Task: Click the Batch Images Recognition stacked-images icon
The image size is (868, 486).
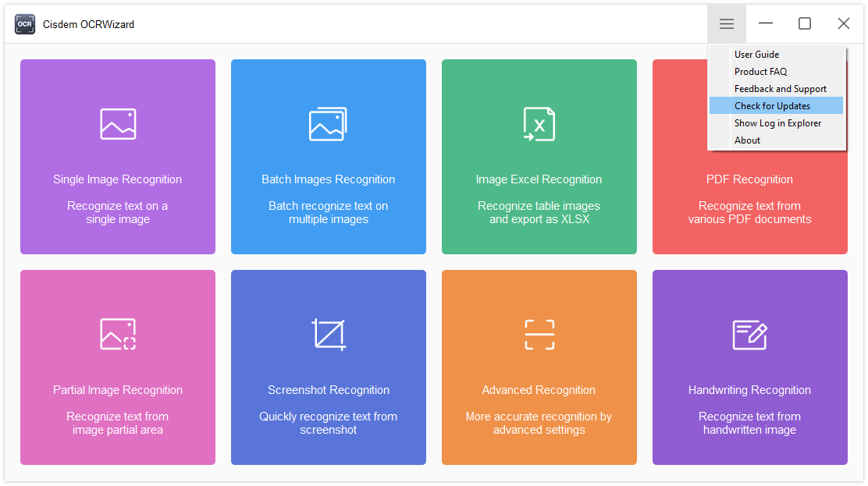Action: [328, 124]
